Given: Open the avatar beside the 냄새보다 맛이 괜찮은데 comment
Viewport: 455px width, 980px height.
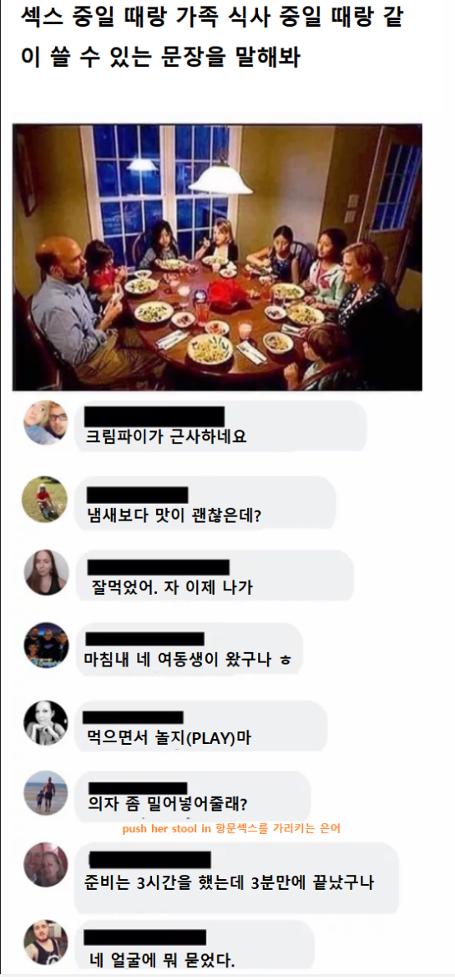Looking at the screenshot, I should 44,500.
